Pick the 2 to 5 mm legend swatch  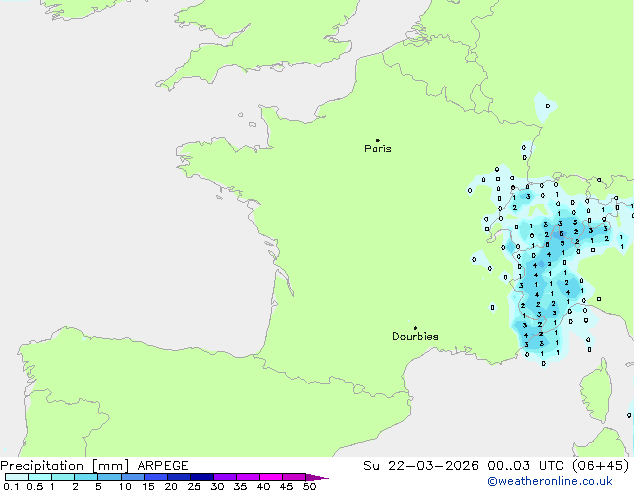[87, 477]
